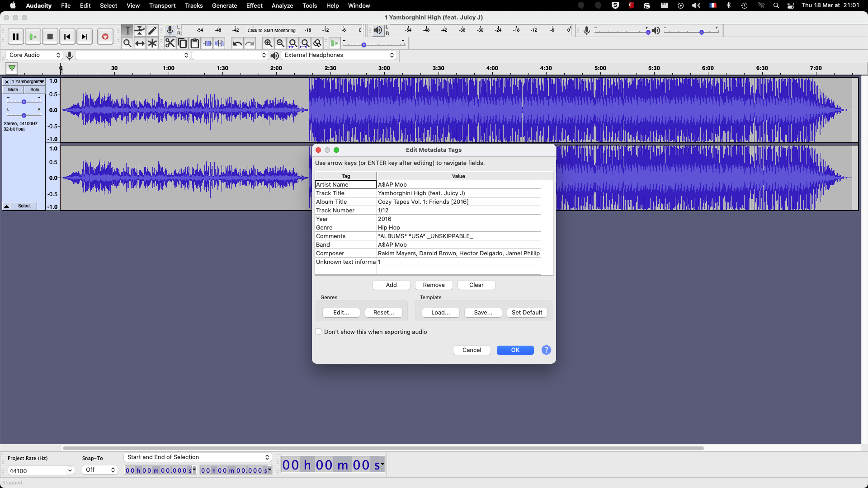
Task: Click the Pause transport button
Action: 16,37
